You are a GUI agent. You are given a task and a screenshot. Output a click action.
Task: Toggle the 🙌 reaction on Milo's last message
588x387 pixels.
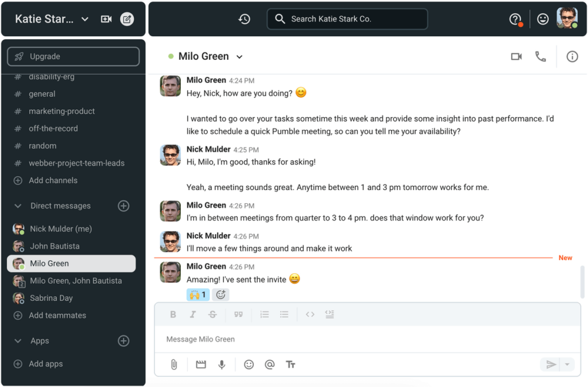click(x=198, y=294)
